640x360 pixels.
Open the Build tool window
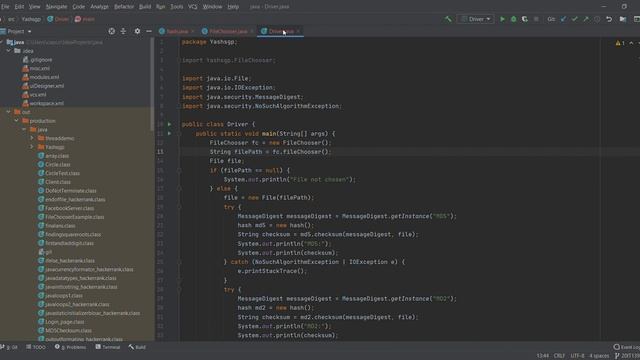coord(137,347)
